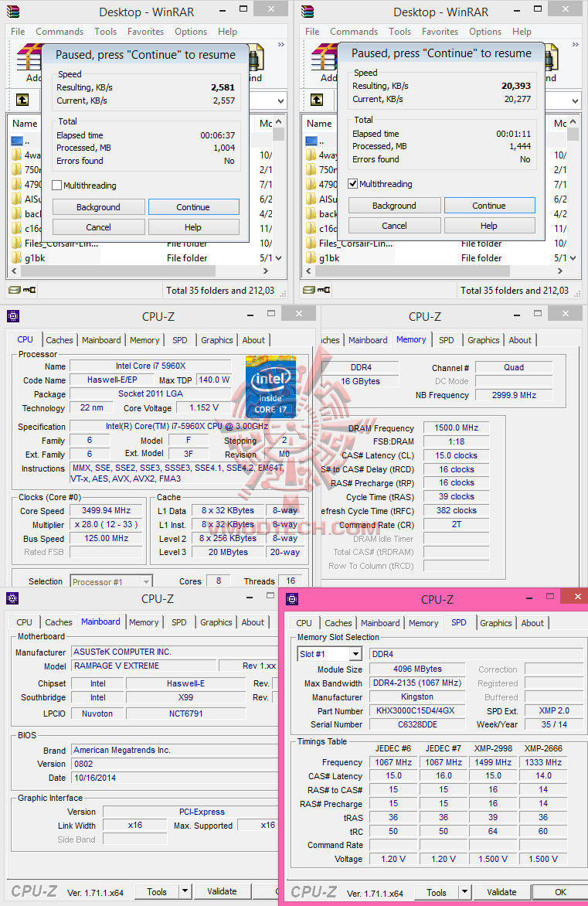
Task: Click OK in pink SPD window
Action: [x=560, y=892]
